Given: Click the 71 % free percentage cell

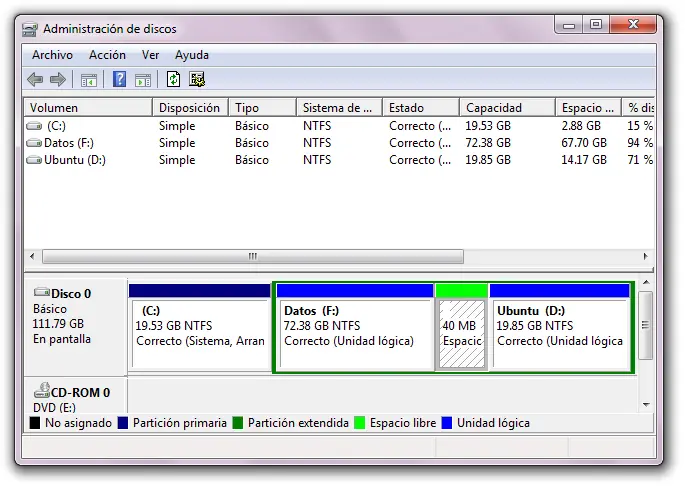Looking at the screenshot, I should [x=640, y=160].
